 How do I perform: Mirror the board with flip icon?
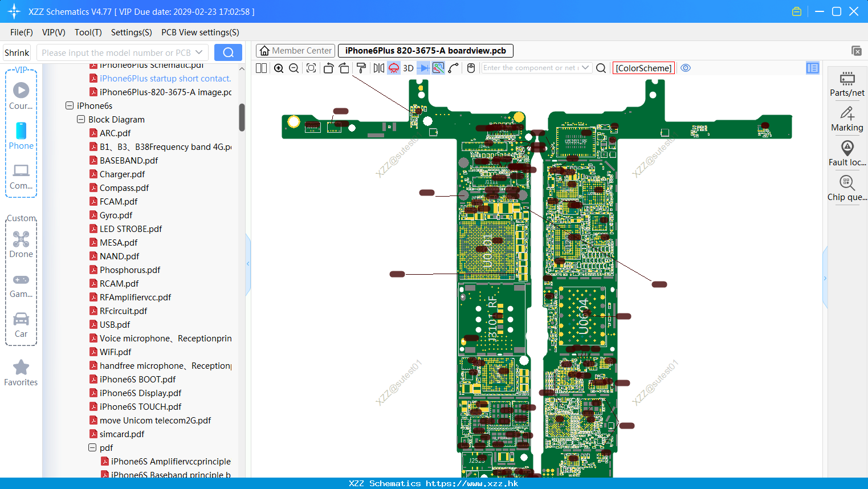(378, 68)
